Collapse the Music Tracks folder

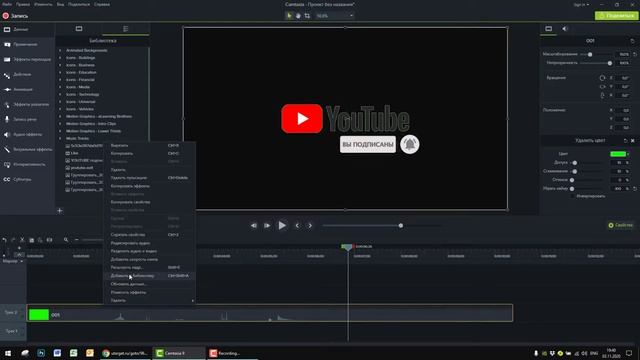tap(60, 138)
